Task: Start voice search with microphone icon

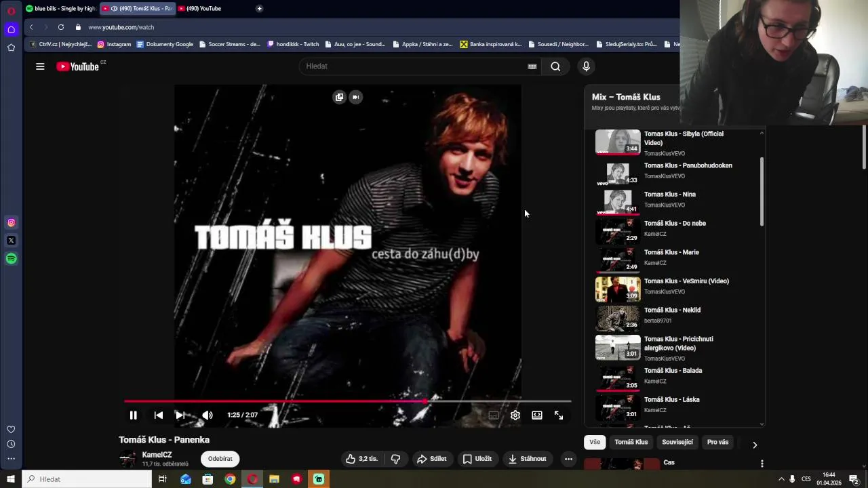Action: (x=587, y=66)
